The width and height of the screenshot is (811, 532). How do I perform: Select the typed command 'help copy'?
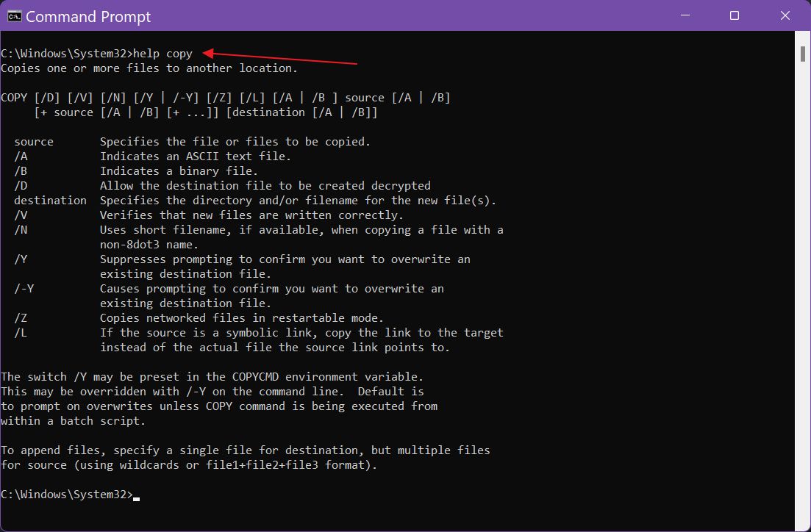pyautogui.click(x=162, y=53)
